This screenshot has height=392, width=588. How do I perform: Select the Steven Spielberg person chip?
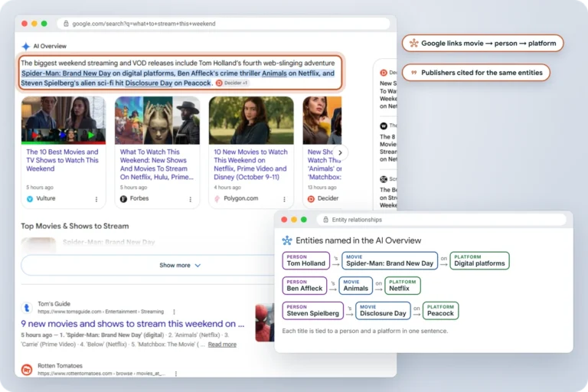(312, 311)
